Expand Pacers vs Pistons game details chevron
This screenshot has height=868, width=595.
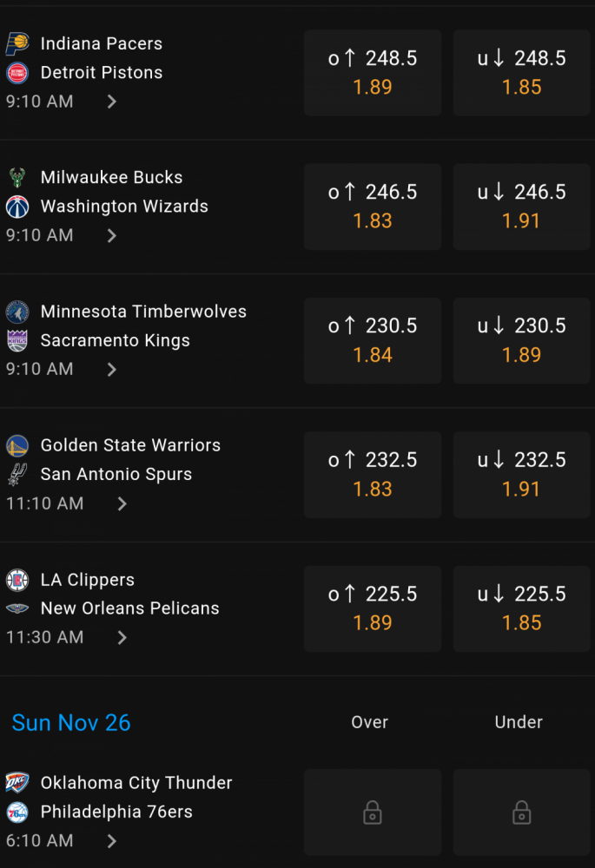coord(111,102)
